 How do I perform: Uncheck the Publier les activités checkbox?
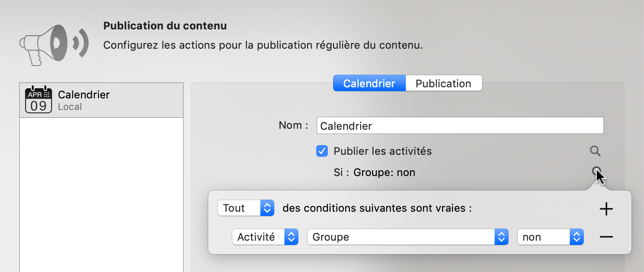[322, 151]
